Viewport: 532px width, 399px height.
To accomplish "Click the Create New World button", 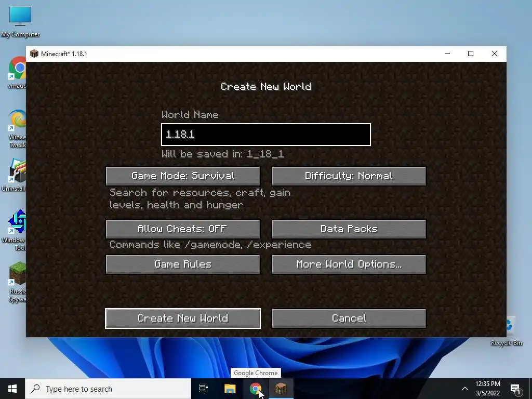I will 183,318.
